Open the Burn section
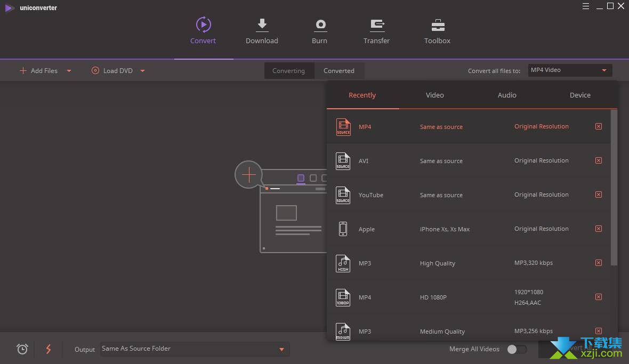 pyautogui.click(x=320, y=31)
